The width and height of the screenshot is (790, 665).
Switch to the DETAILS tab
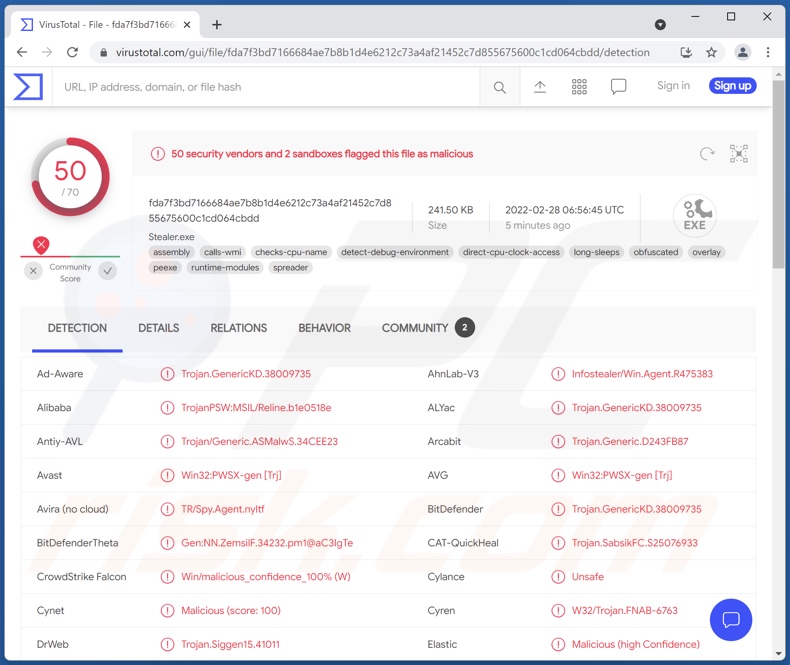(x=159, y=328)
